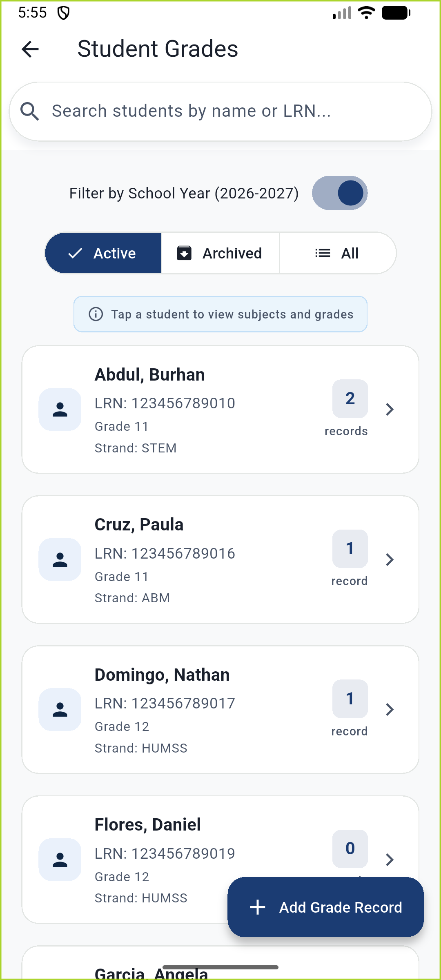Click Cruz, Paula's avatar icon
Image resolution: width=441 pixels, height=980 pixels.
[60, 559]
